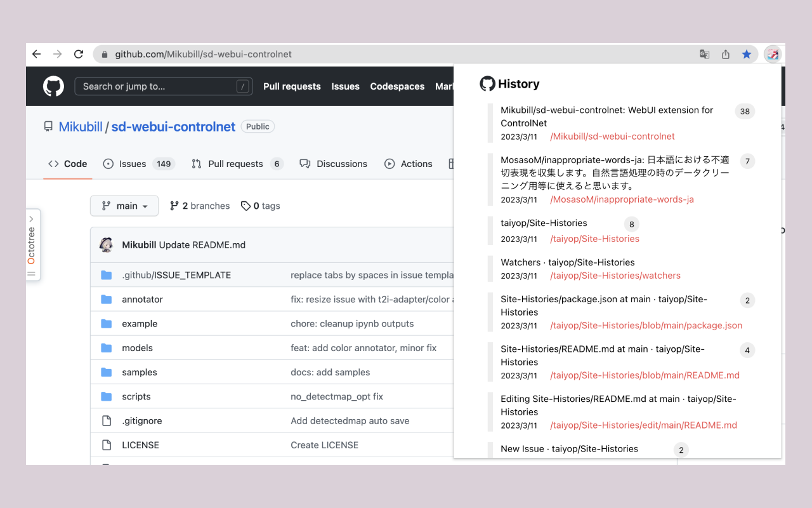Image resolution: width=812 pixels, height=508 pixels.
Task: Click the Google Translate icon in the address bar
Action: pyautogui.click(x=704, y=54)
